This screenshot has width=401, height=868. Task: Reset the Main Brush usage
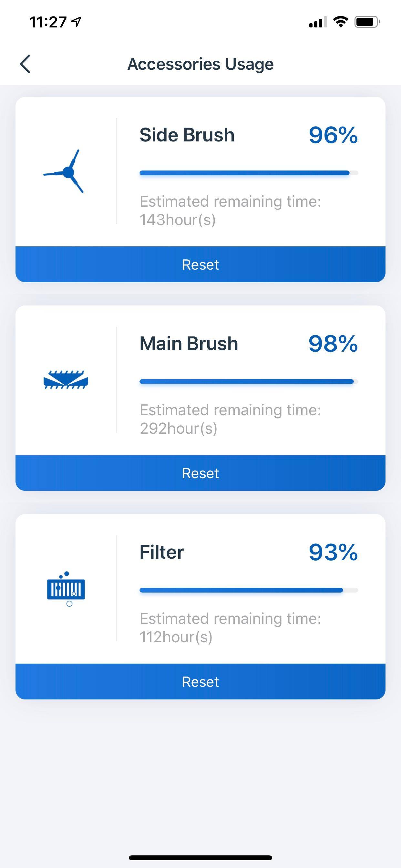point(200,473)
